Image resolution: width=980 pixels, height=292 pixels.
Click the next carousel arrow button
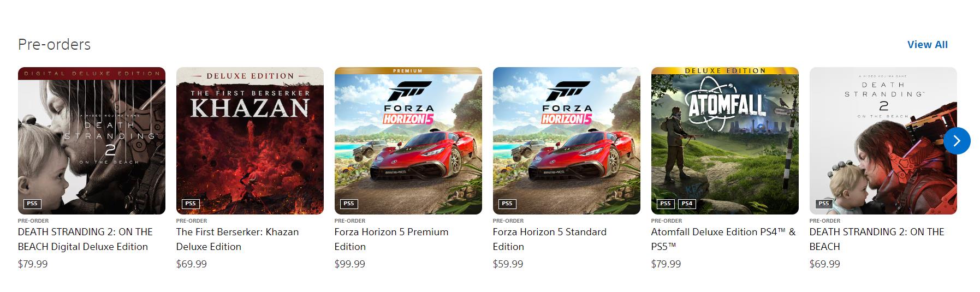[957, 141]
